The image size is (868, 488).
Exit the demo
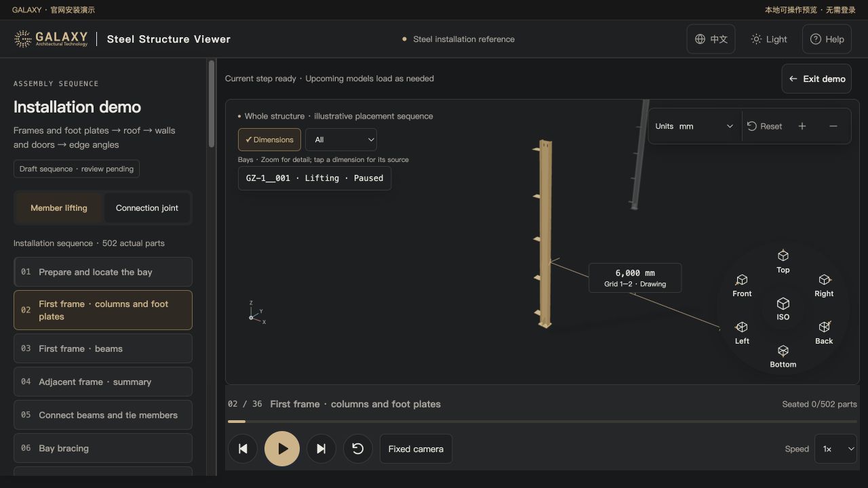coord(817,79)
